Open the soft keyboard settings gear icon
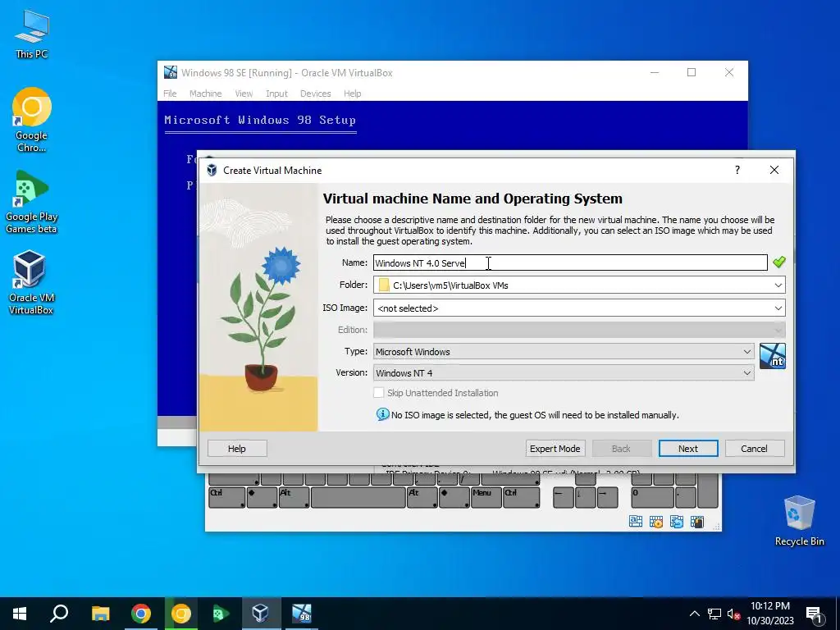840x630 pixels. click(x=655, y=521)
